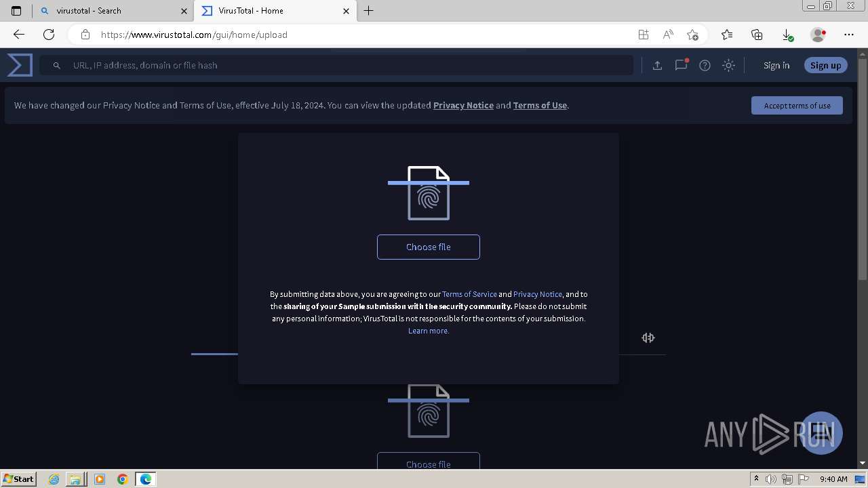Click the Read aloud icon

tap(668, 35)
